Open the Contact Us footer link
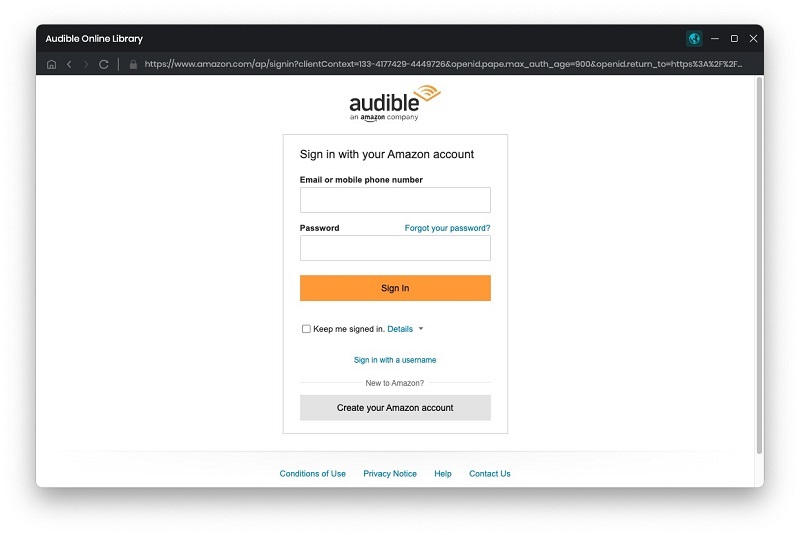This screenshot has height=535, width=800. coord(490,474)
